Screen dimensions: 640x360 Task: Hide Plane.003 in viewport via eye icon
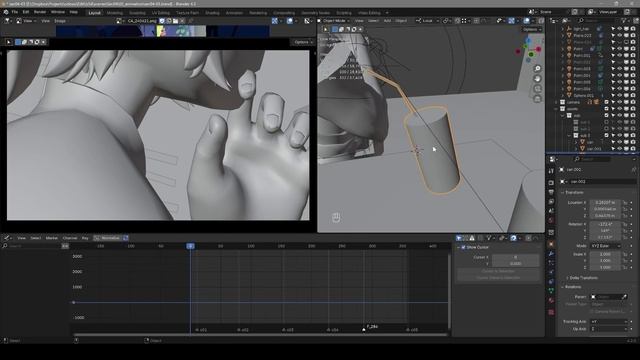[x=620, y=36]
